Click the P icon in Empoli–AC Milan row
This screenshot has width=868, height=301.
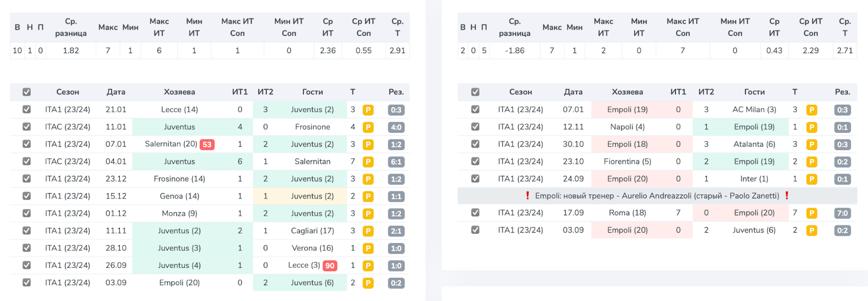coord(812,110)
